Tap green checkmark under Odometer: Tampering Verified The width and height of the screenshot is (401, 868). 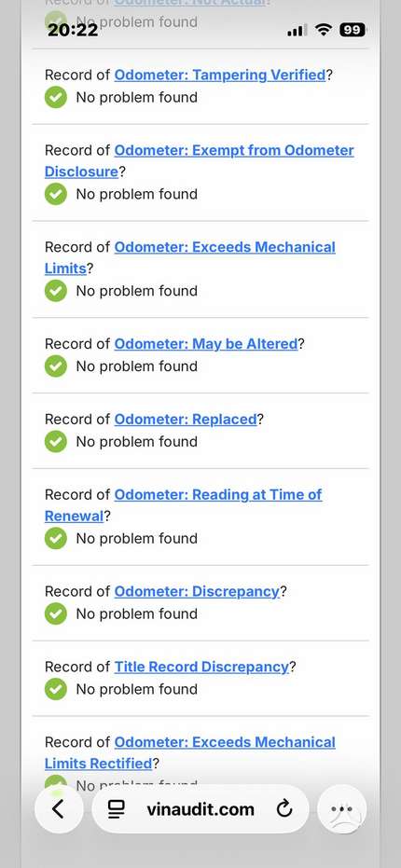pos(55,97)
